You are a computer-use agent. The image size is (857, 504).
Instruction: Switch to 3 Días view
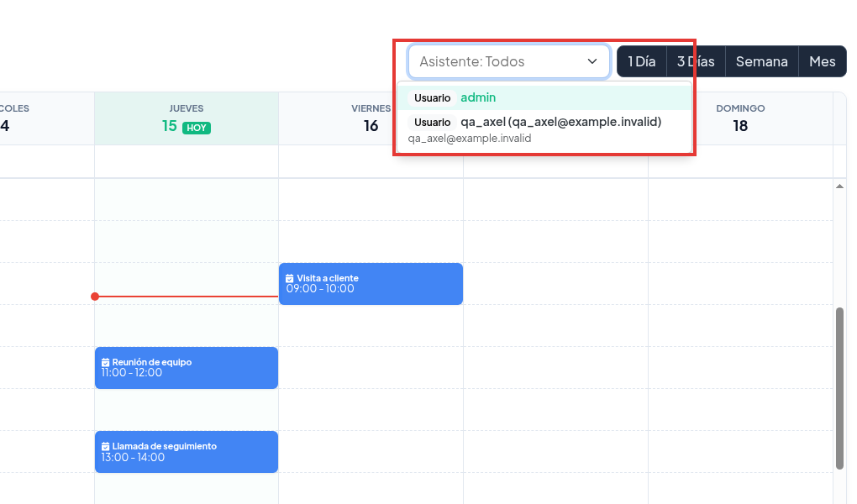point(696,61)
